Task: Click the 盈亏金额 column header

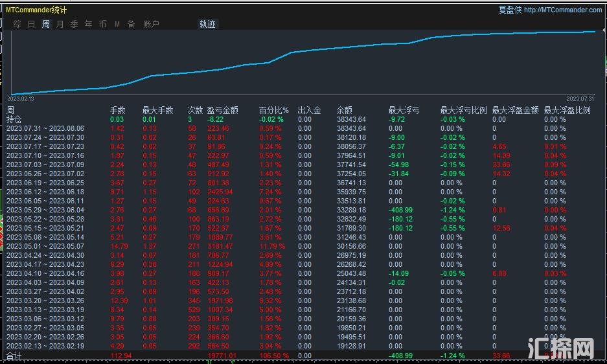Action: [x=222, y=111]
